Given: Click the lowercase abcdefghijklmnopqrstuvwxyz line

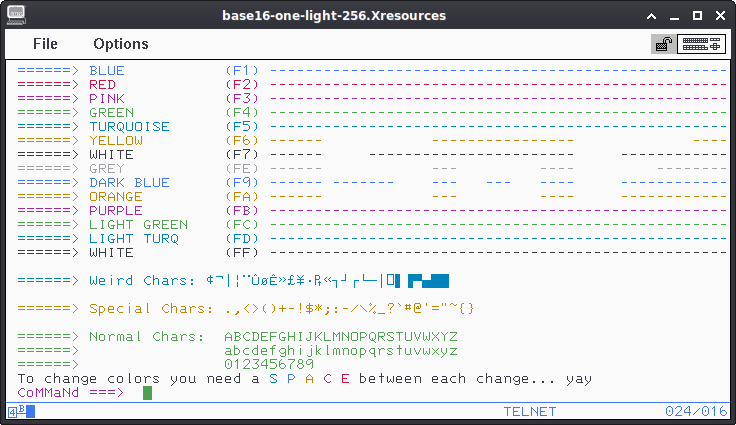Looking at the screenshot, I should point(341,351).
